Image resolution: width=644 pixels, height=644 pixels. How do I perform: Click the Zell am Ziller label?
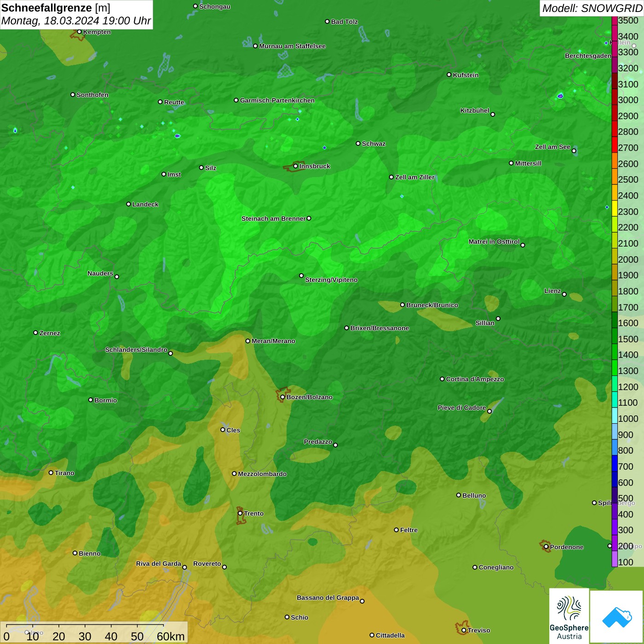tap(415, 177)
